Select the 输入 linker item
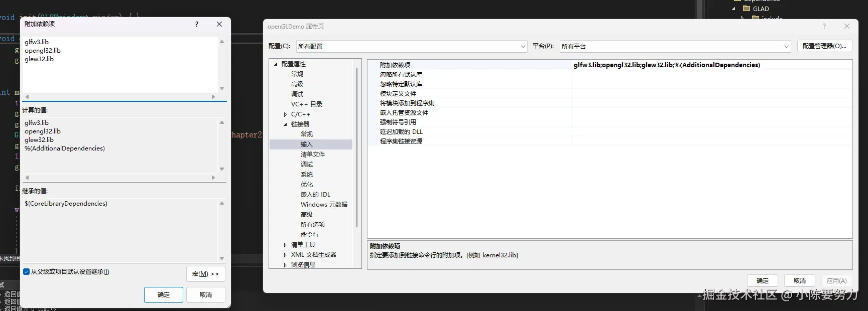 pyautogui.click(x=307, y=144)
